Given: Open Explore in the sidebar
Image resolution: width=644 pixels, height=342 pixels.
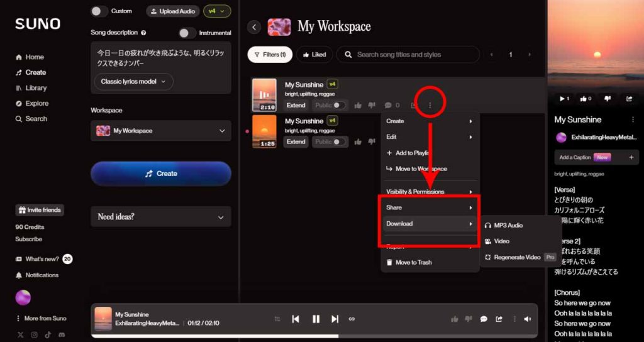Looking at the screenshot, I should coord(32,104).
